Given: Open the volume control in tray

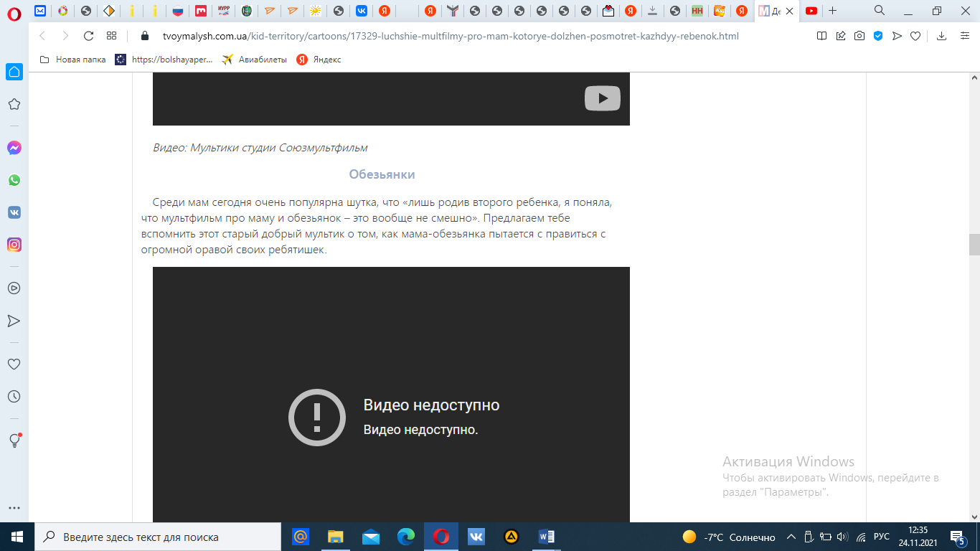Looking at the screenshot, I should pyautogui.click(x=842, y=537).
